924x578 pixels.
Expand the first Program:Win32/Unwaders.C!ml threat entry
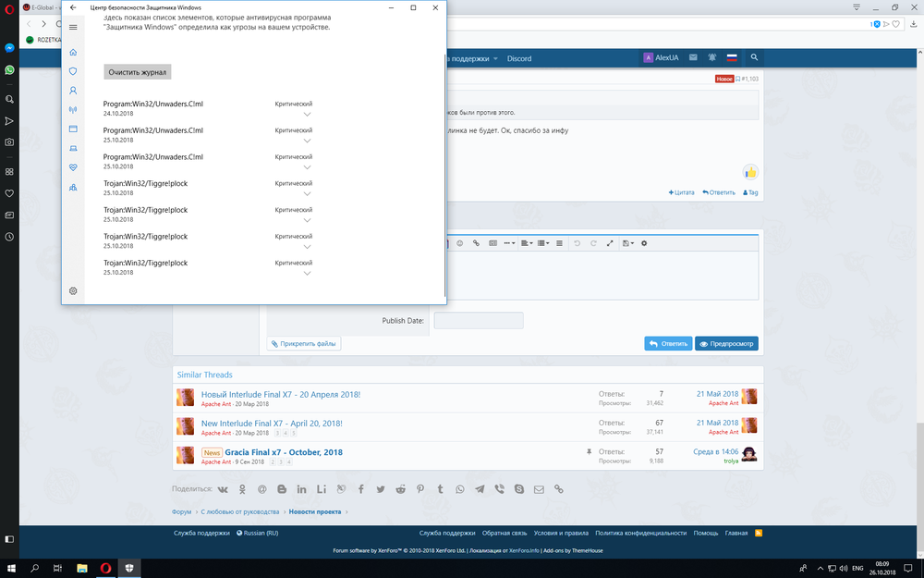point(308,114)
